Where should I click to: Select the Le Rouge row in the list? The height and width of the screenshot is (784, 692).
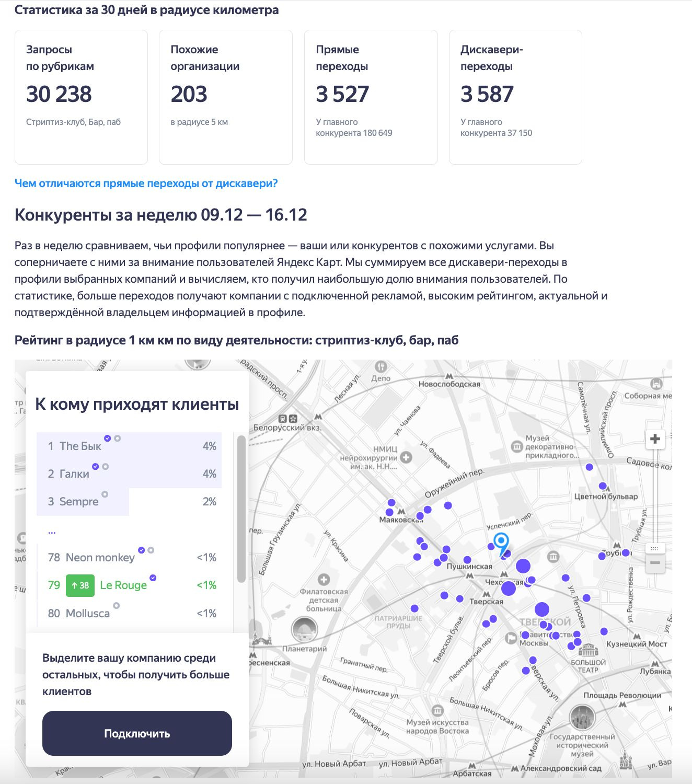point(129,585)
